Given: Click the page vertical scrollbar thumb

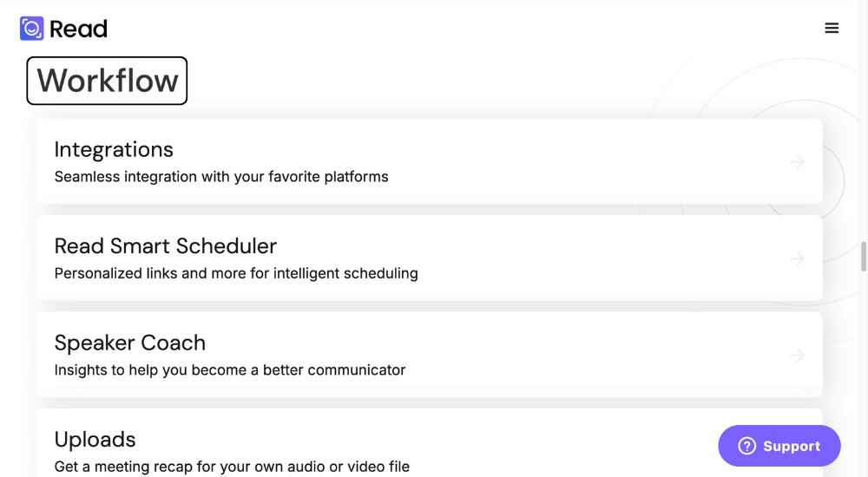Looking at the screenshot, I should click(x=863, y=256).
